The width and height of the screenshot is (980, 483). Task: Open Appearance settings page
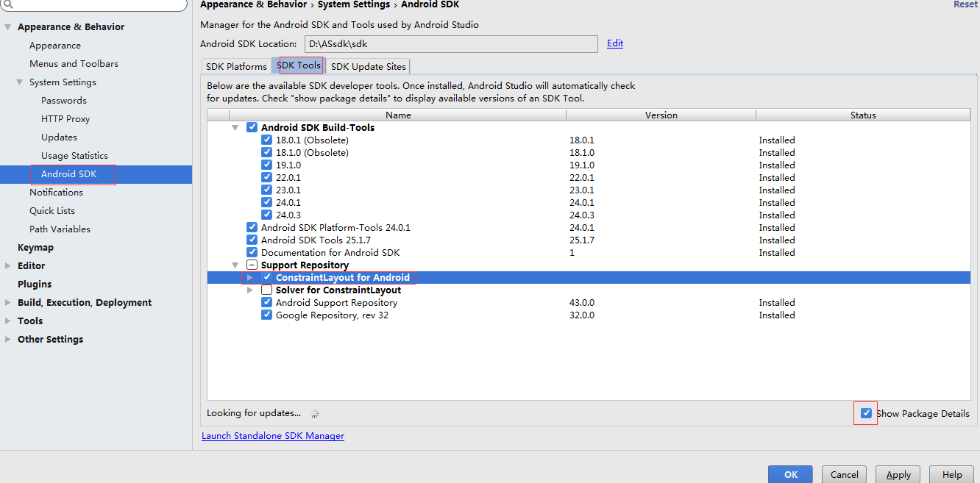pos(55,46)
